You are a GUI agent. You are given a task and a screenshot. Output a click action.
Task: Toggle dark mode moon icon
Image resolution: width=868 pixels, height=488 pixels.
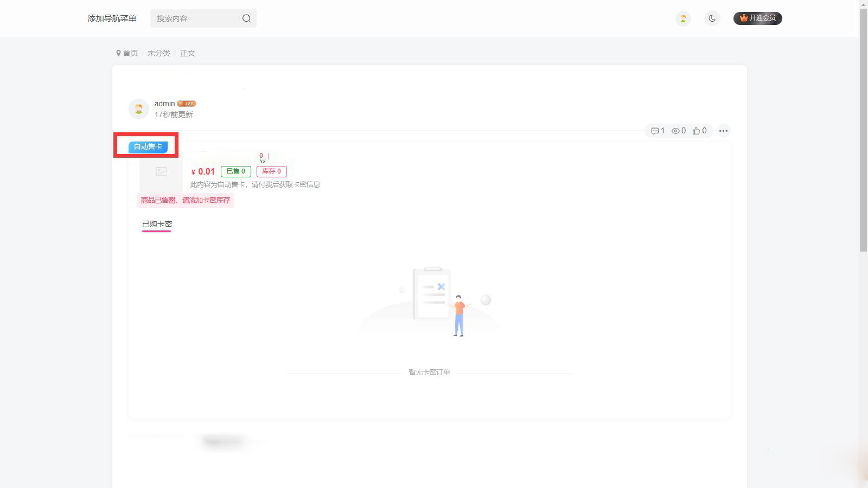pyautogui.click(x=712, y=18)
